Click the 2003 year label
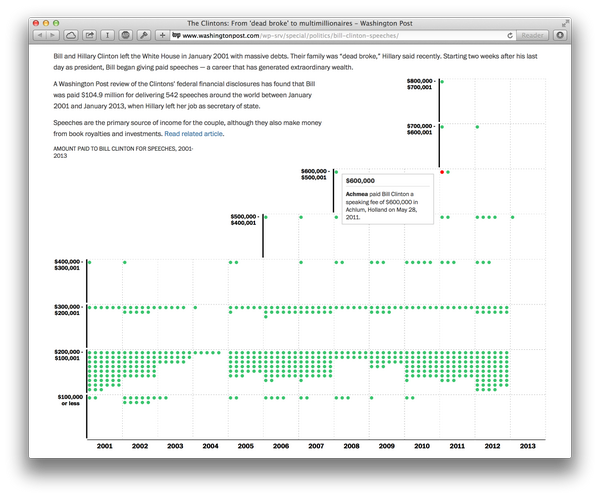 pos(175,446)
